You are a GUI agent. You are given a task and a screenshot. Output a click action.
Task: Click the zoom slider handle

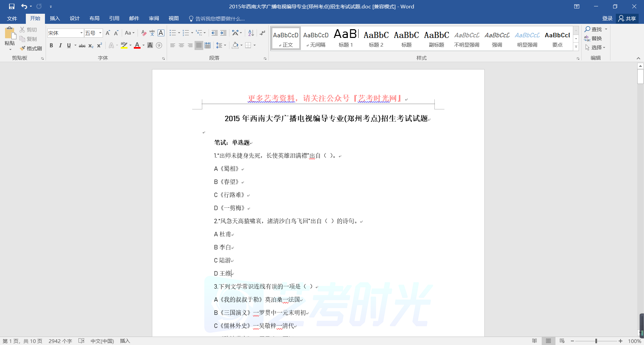pos(596,341)
